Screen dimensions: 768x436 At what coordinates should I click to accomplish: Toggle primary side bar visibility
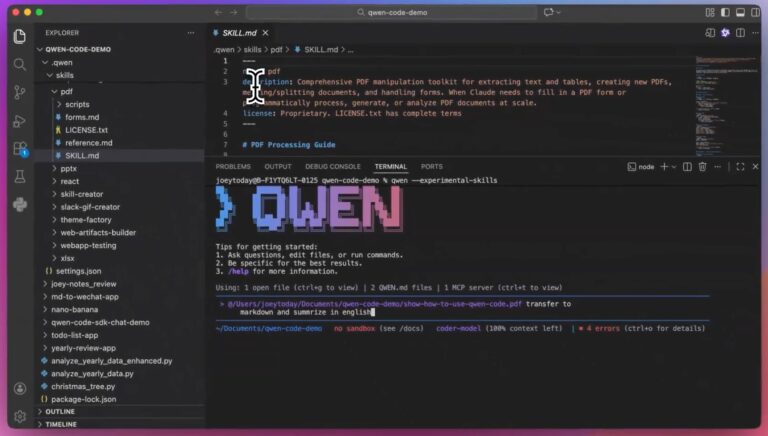pos(725,12)
